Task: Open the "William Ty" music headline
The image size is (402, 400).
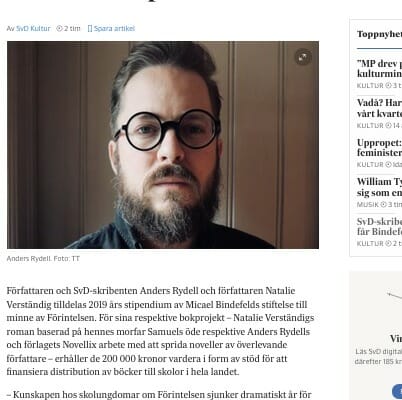Action: pyautogui.click(x=379, y=187)
